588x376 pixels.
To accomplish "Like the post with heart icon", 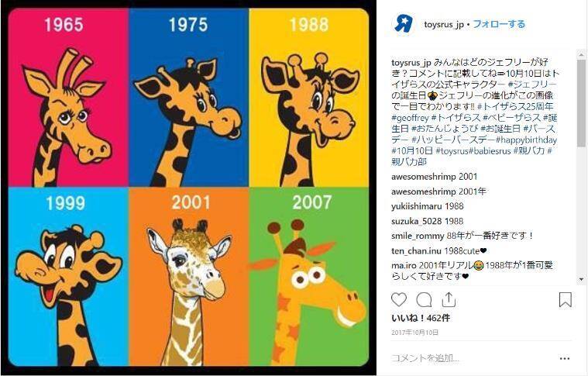I will click(399, 300).
